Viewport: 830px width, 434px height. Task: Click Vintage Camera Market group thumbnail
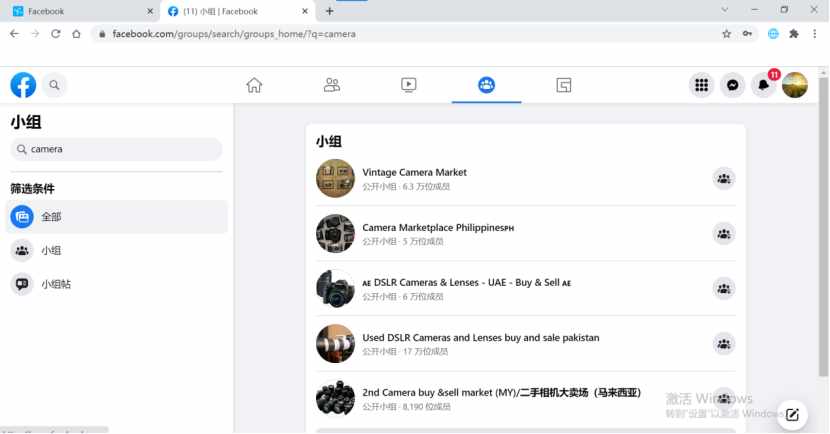[335, 178]
